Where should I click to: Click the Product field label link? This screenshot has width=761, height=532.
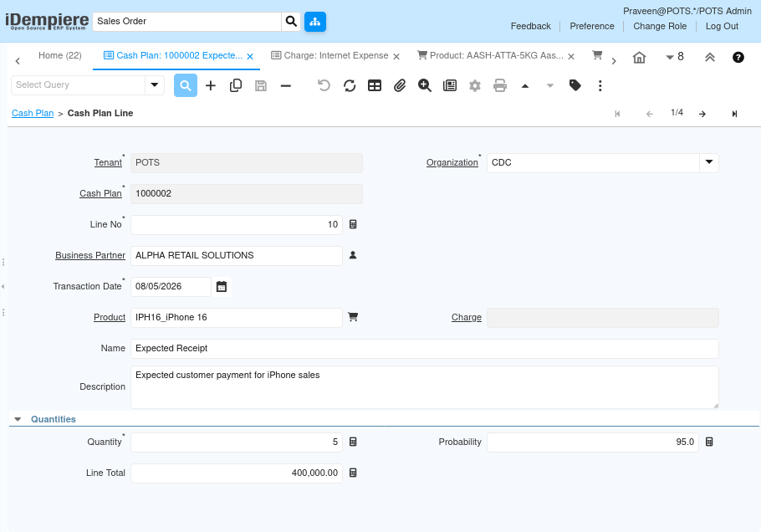pos(110,318)
